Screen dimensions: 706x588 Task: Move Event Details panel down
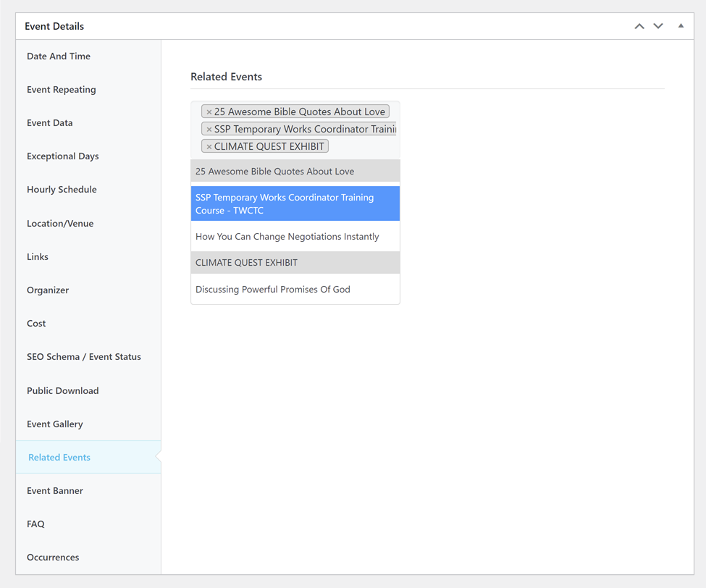pos(658,26)
